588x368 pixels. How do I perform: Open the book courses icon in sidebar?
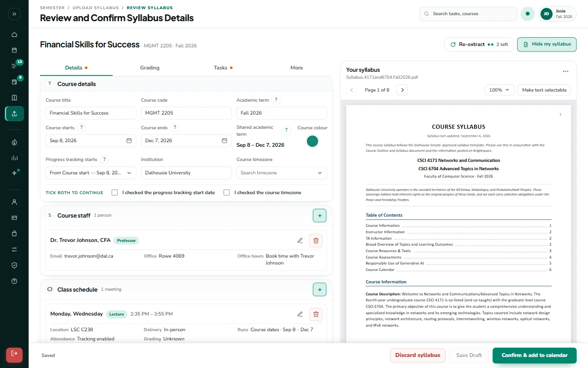click(x=14, y=98)
